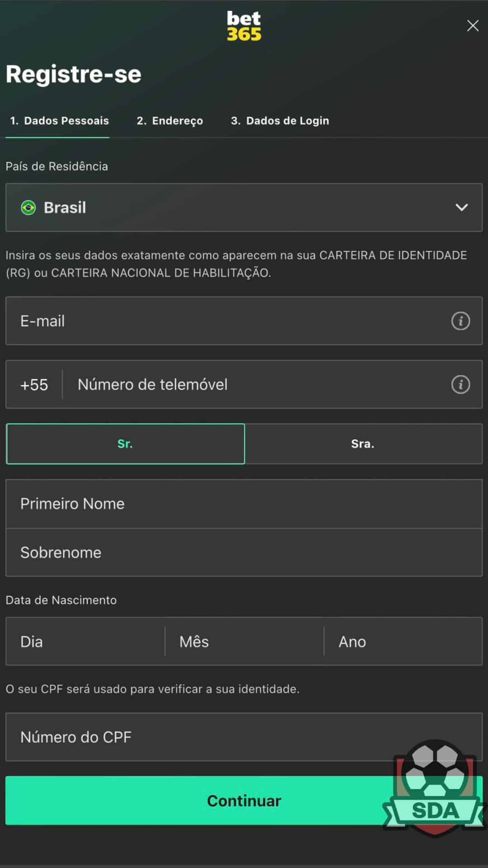Open the Mês birth month selector
The image size is (488, 868).
click(x=244, y=642)
